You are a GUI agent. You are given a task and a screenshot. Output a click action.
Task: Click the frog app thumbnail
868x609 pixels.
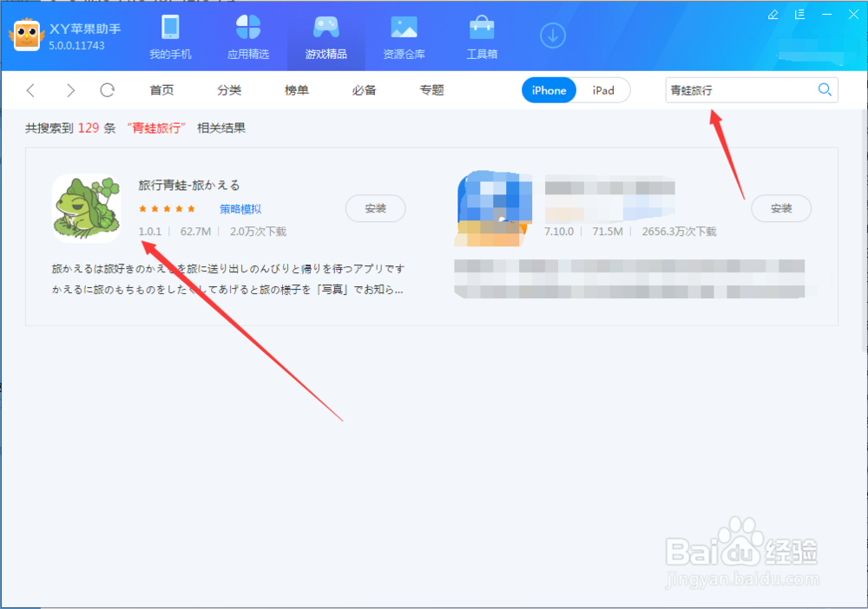[x=86, y=208]
